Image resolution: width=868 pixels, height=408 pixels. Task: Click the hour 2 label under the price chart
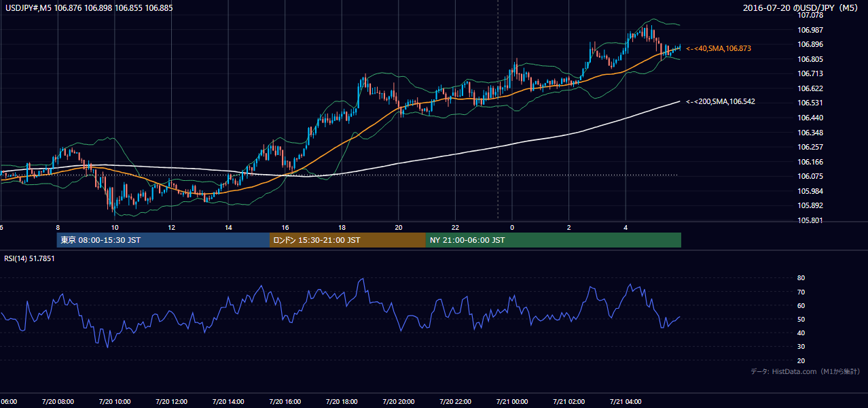click(569, 227)
